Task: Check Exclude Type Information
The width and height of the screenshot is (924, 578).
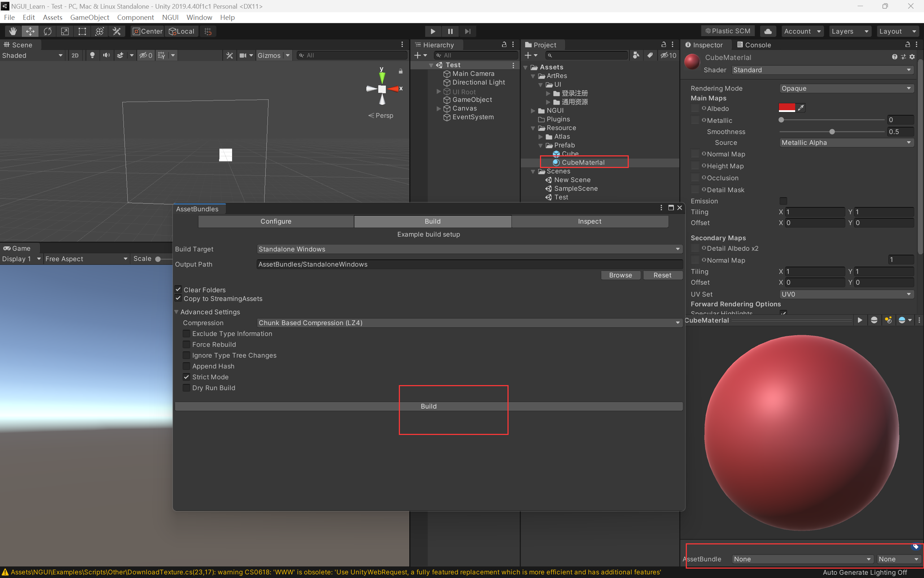Action: pyautogui.click(x=186, y=334)
